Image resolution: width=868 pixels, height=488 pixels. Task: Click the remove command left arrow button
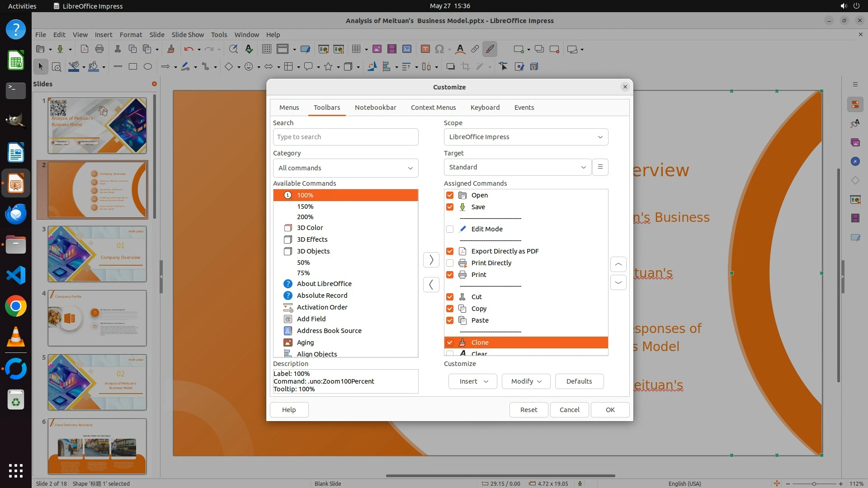tap(431, 285)
